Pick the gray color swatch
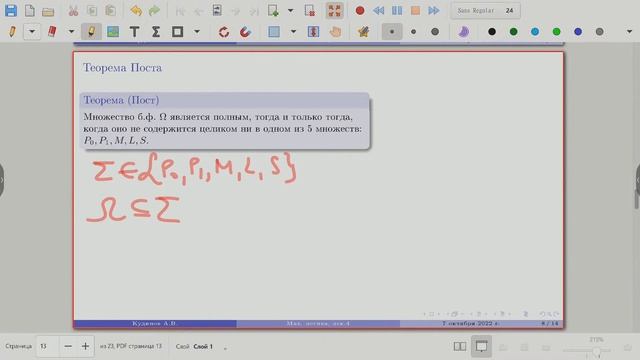This screenshot has width=640, height=360. [x=599, y=32]
